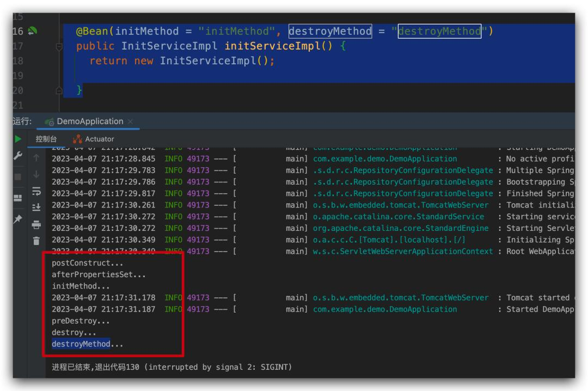Collapse the code fold marker on line 17
This screenshot has height=391, width=588.
coord(59,46)
